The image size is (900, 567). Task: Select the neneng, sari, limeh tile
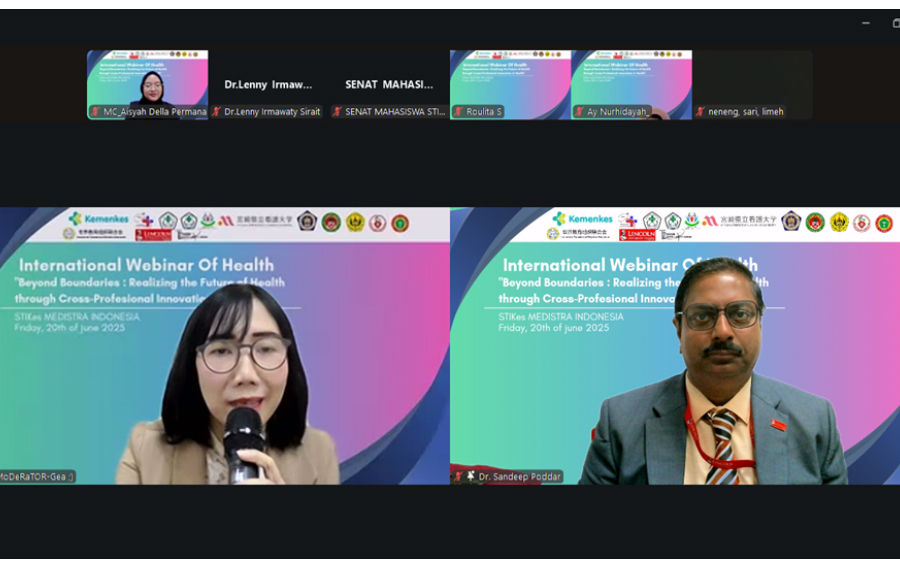pos(752,85)
